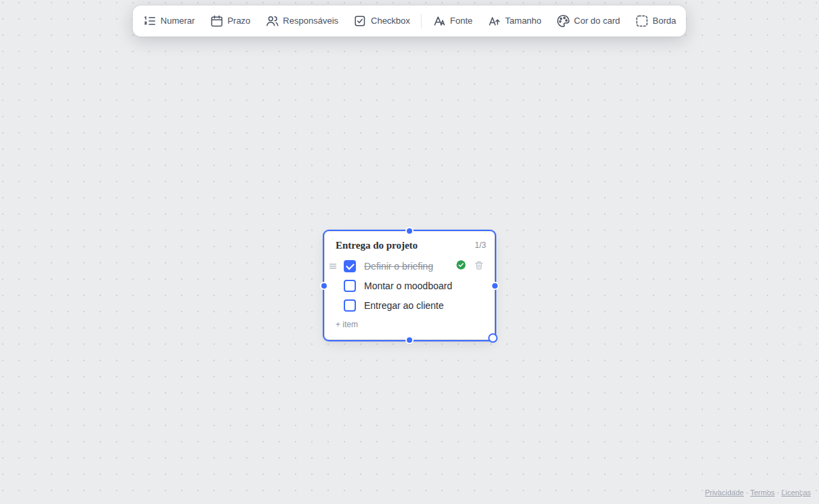This screenshot has height=504, width=819.
Task: Check the 'Entregar ao cliente' checkbox
Action: [350, 306]
